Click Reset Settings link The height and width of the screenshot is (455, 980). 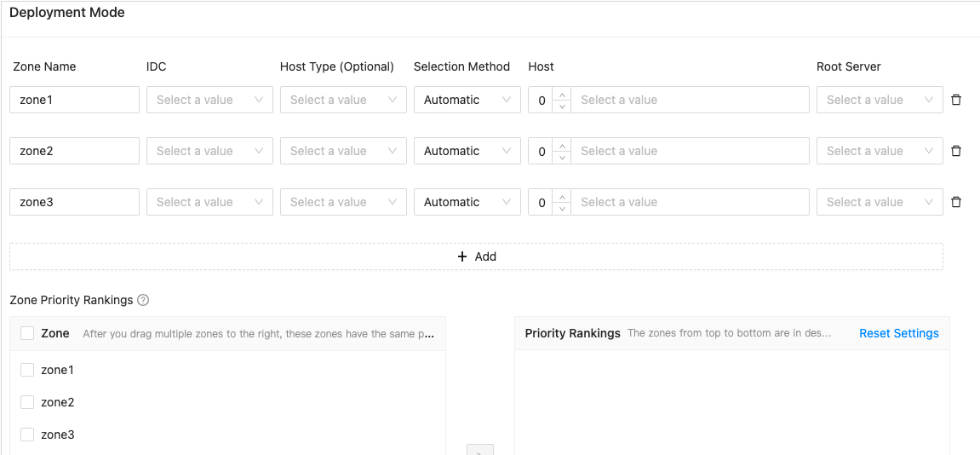(898, 333)
